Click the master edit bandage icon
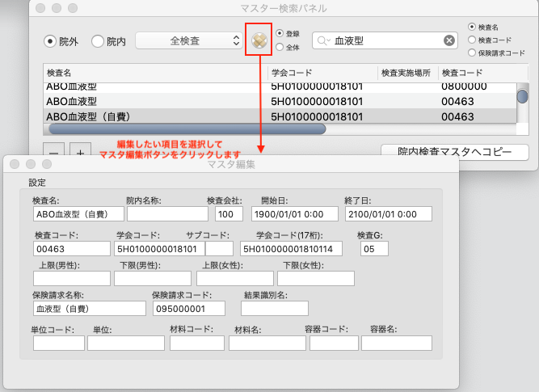Image resolution: width=539 pixels, height=392 pixels. (259, 40)
